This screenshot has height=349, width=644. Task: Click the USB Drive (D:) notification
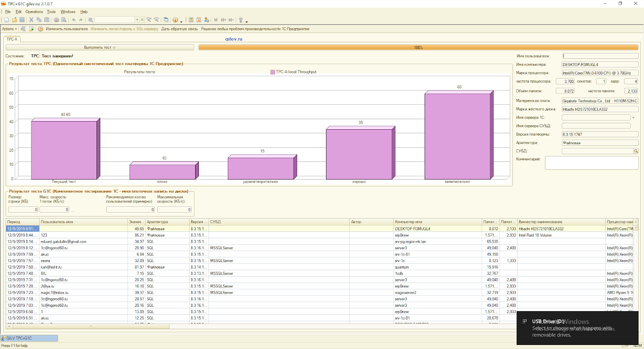point(578,328)
